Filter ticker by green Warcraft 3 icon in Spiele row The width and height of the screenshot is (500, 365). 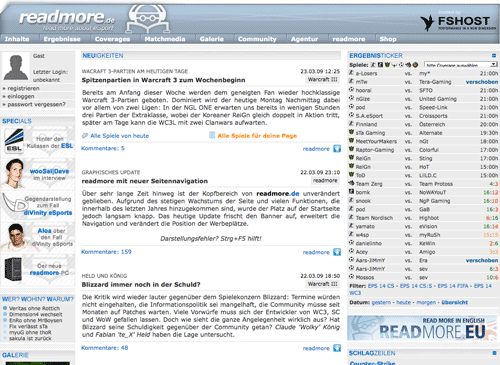[x=387, y=65]
